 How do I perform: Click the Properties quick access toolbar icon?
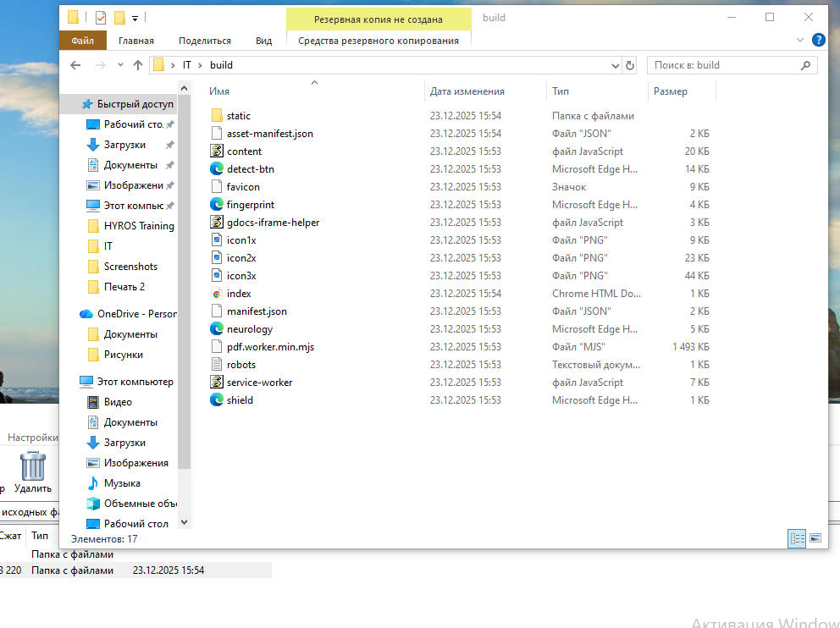click(x=101, y=18)
